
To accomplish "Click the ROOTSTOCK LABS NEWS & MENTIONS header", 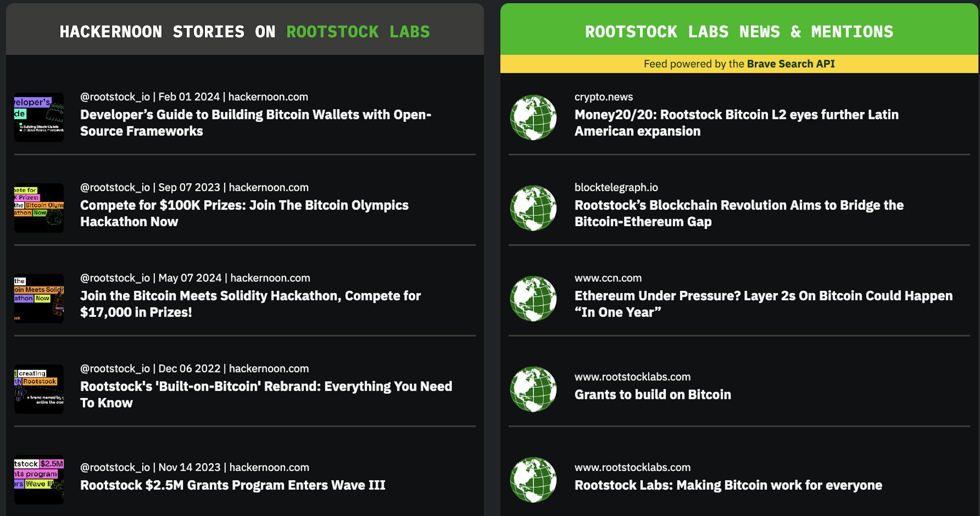I will pos(740,32).
